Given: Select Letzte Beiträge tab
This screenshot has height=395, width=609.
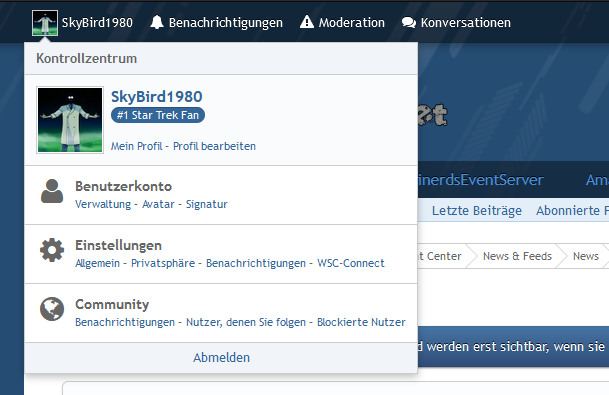Looking at the screenshot, I should (x=477, y=211).
